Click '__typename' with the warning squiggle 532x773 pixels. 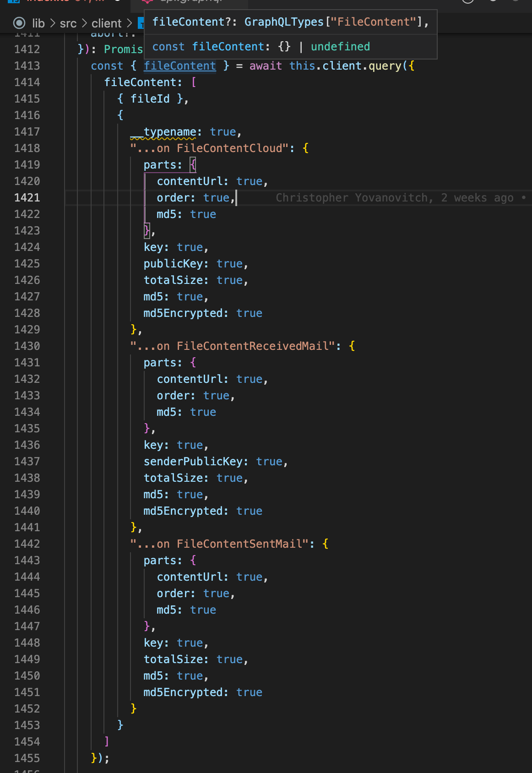coord(163,132)
